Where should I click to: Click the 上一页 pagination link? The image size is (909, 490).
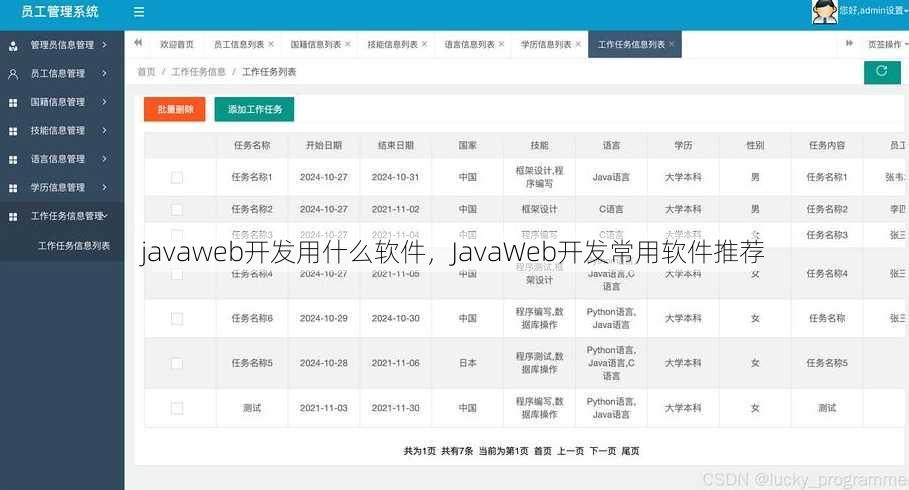point(570,451)
